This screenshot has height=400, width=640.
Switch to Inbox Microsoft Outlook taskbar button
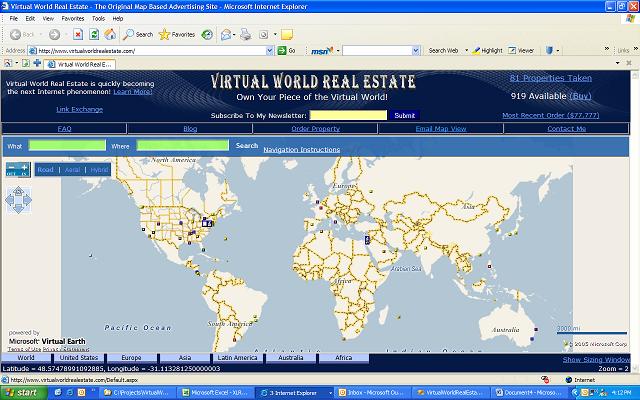372,393
